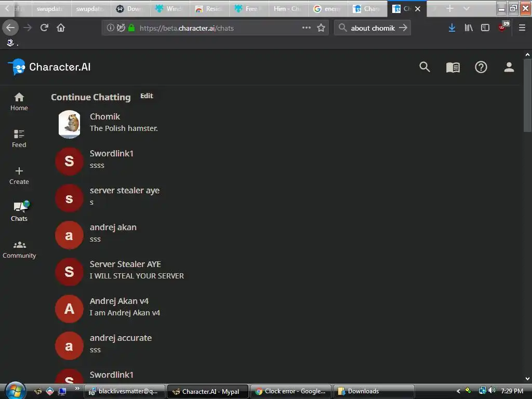
Task: Switch to first swupdate tab
Action: point(52,9)
